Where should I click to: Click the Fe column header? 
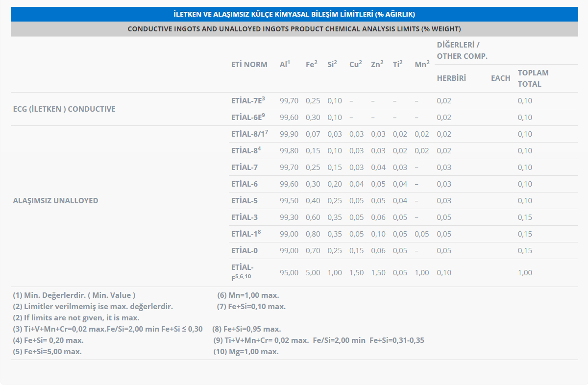click(311, 65)
